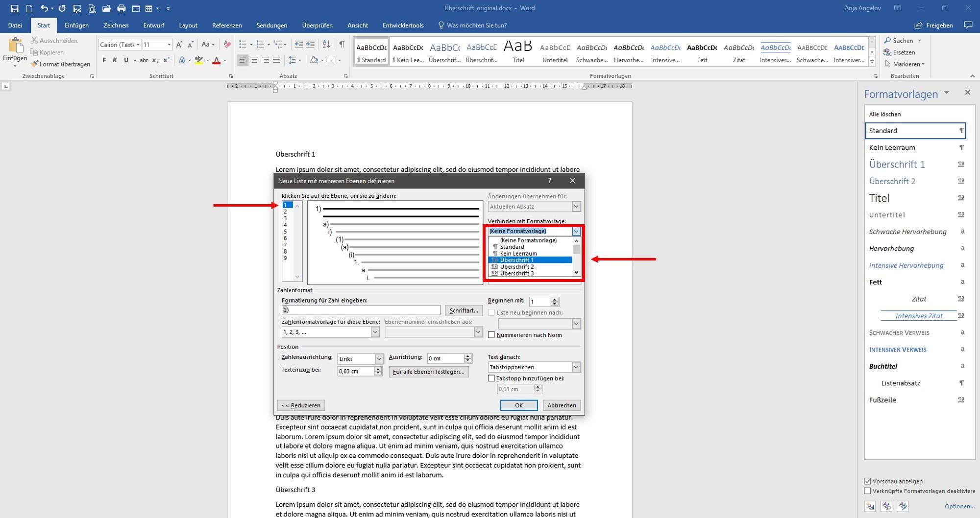The height and width of the screenshot is (518, 980).
Task: Click the Save icon in quick access toolbar
Action: click(x=15, y=8)
